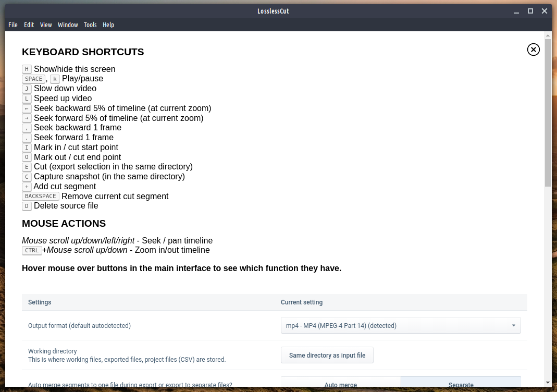The height and width of the screenshot is (392, 557).
Task: Click the plus key icon
Action: [27, 187]
